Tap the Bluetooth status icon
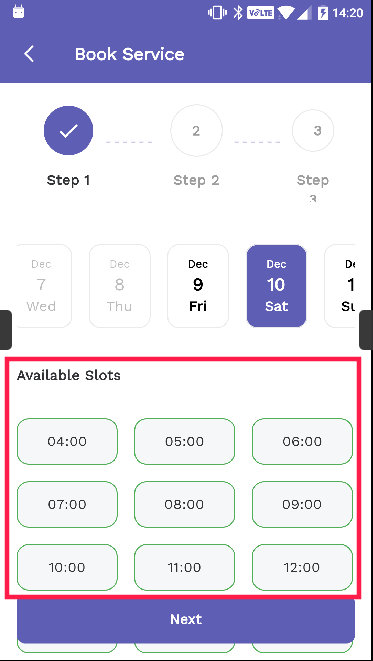Screen dimensions: 373x661 point(238,13)
